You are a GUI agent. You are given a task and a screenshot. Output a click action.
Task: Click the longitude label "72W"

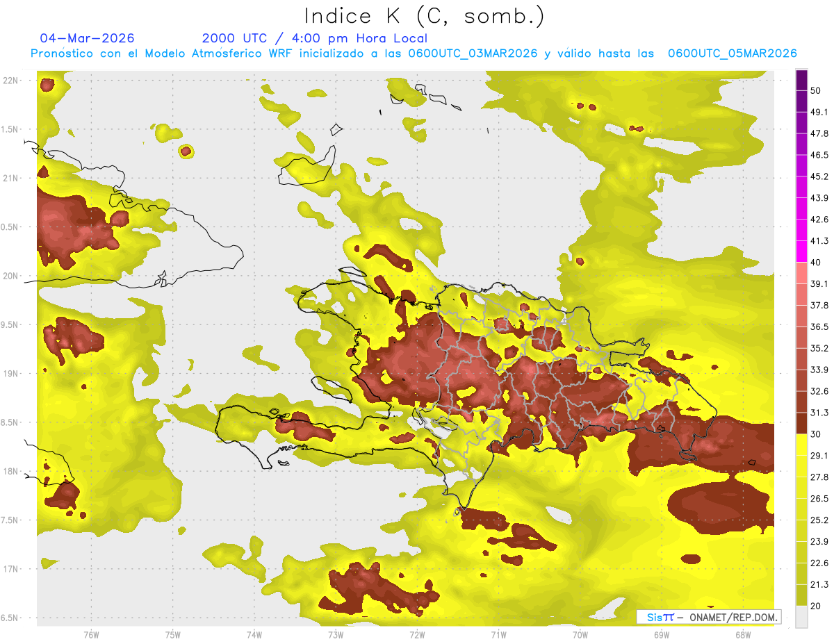417,635
